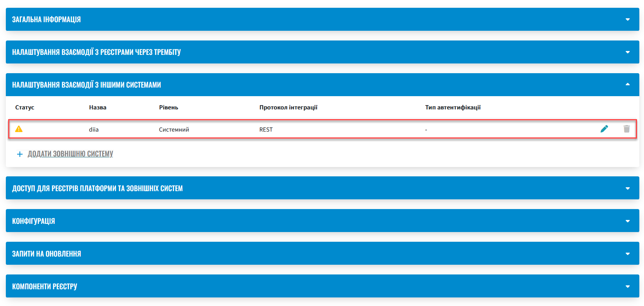Click the Протокол інтеграції column header
Screen dimensions: 644x306
(x=289, y=107)
